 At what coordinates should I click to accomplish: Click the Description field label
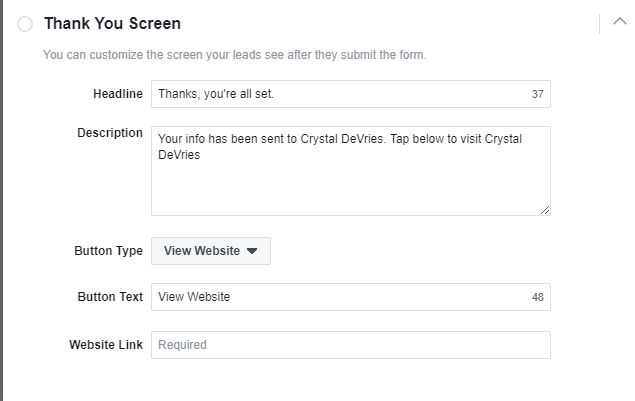pyautogui.click(x=110, y=133)
